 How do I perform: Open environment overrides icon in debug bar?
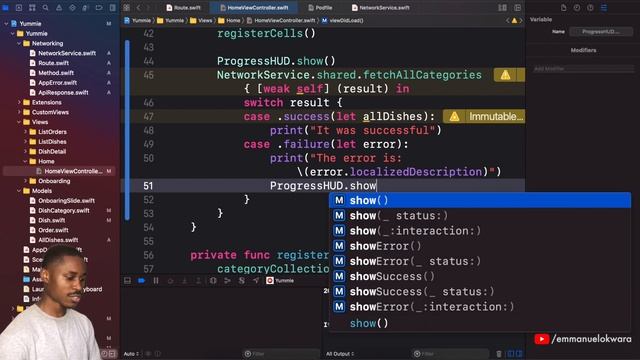click(x=242, y=281)
